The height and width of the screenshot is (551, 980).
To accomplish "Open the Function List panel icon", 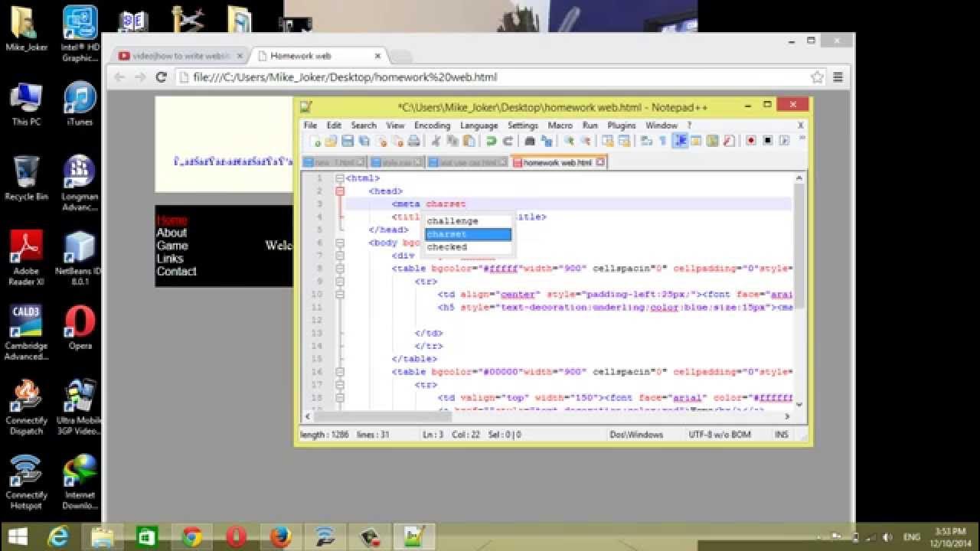I will [728, 141].
